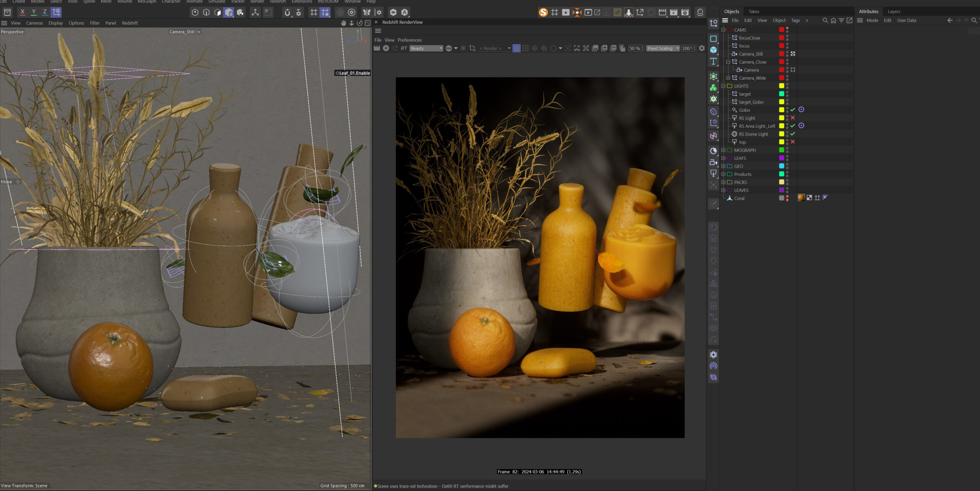Image resolution: width=980 pixels, height=491 pixels.
Task: Expand the MOGRAPH group in object tree
Action: 723,150
